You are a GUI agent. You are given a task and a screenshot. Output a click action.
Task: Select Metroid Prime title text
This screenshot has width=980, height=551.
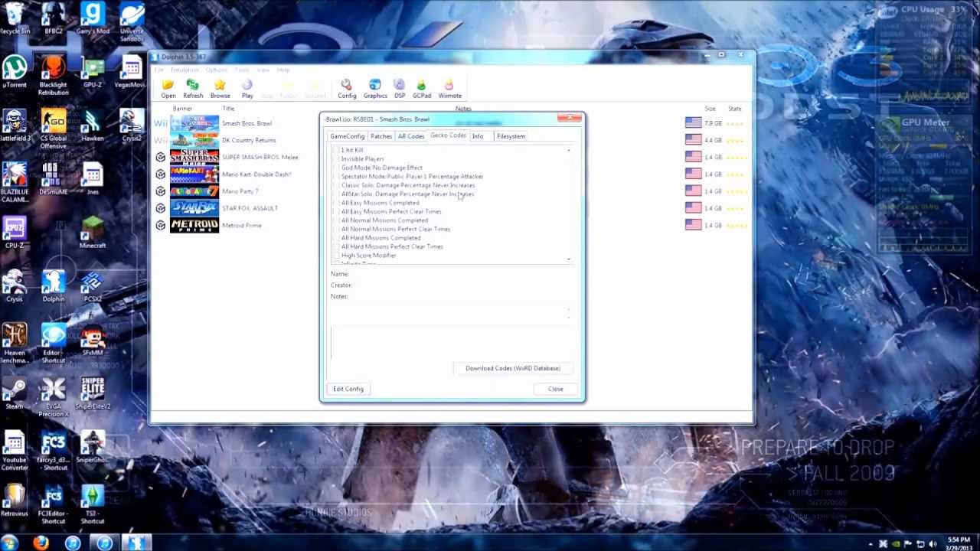click(x=242, y=225)
